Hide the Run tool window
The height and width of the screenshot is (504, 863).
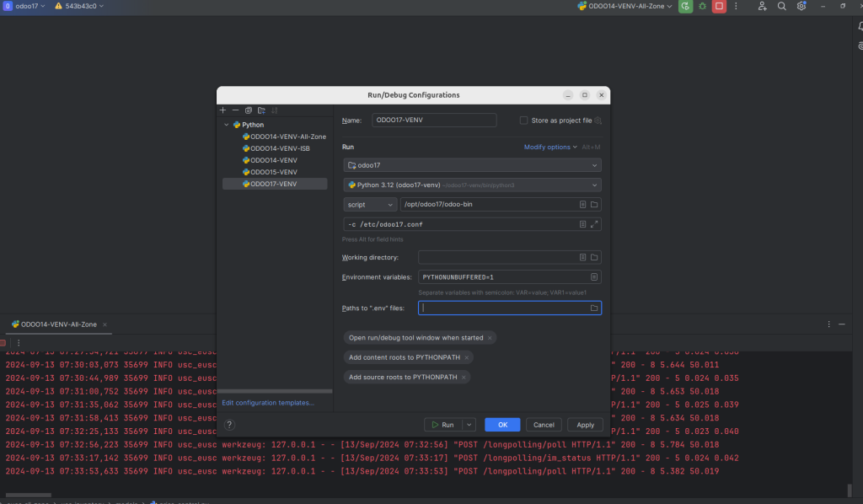click(x=842, y=324)
